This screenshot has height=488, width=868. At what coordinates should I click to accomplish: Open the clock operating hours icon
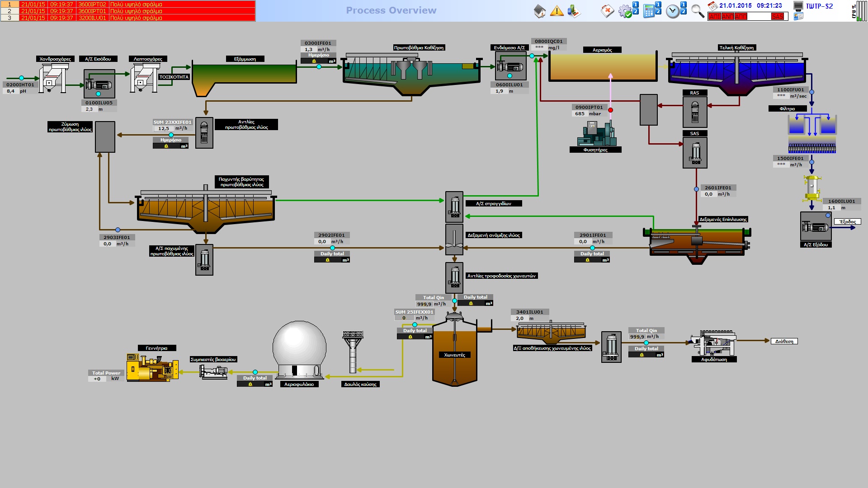point(673,11)
